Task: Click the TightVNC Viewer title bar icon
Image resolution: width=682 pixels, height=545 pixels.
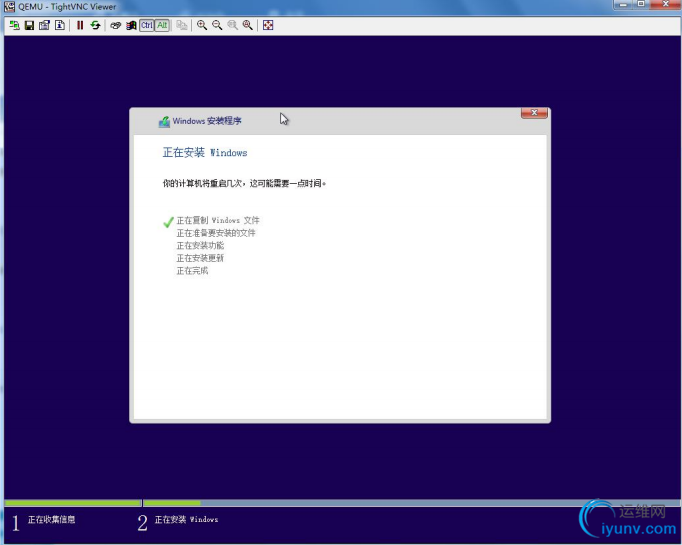Action: coord(9,7)
